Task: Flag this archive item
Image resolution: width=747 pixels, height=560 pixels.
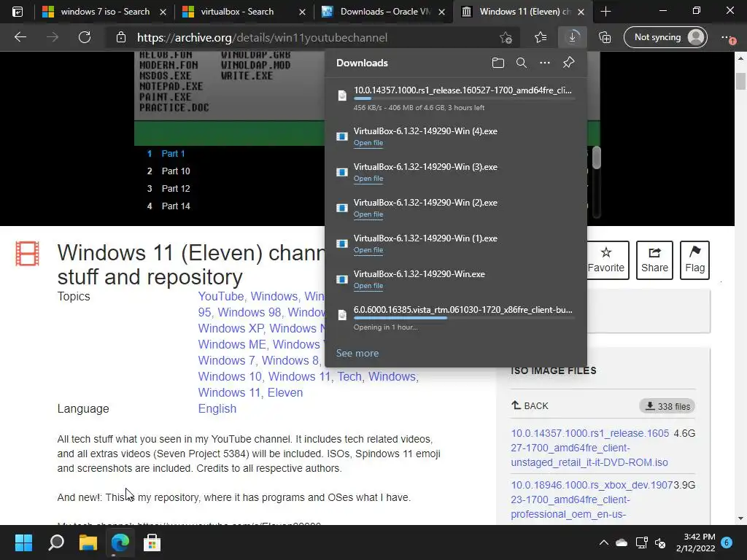Action: click(695, 260)
